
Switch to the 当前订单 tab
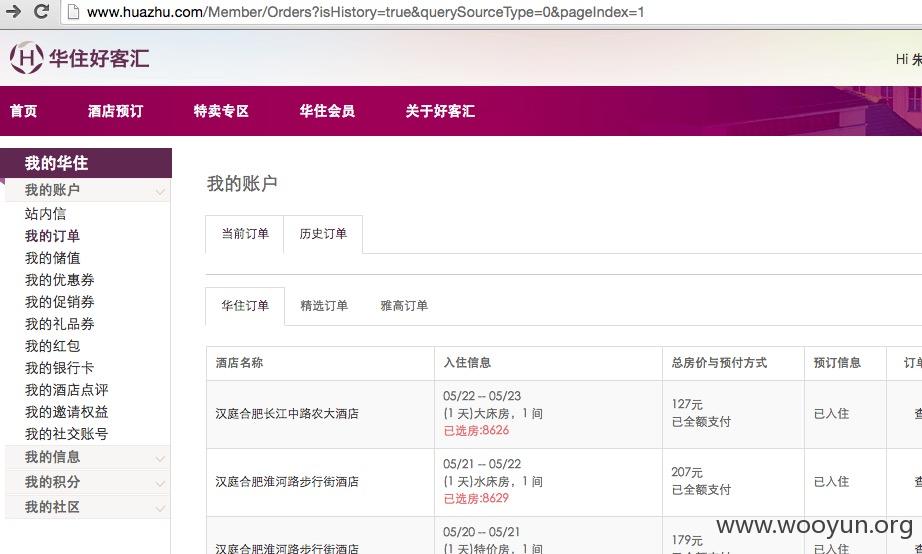click(x=245, y=234)
